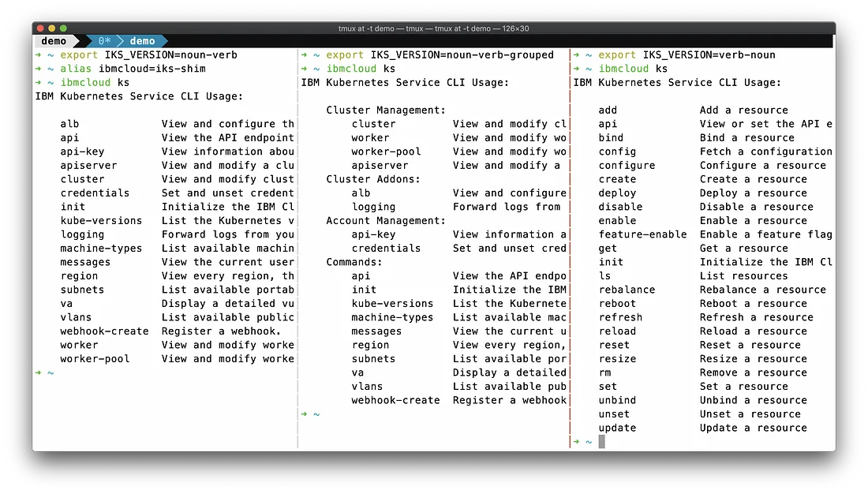Click the "feature-enable" command in right pane

(x=642, y=234)
